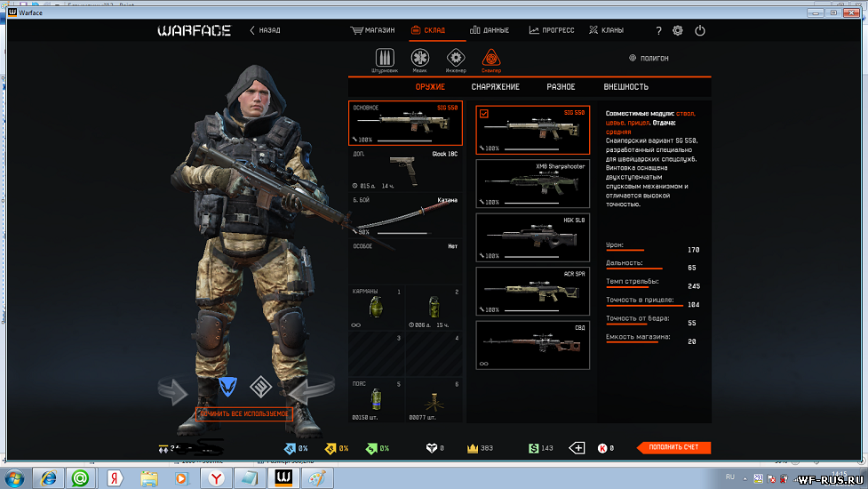The height and width of the screenshot is (489, 868).
Task: Select belt slot 6 mine
Action: (x=434, y=400)
